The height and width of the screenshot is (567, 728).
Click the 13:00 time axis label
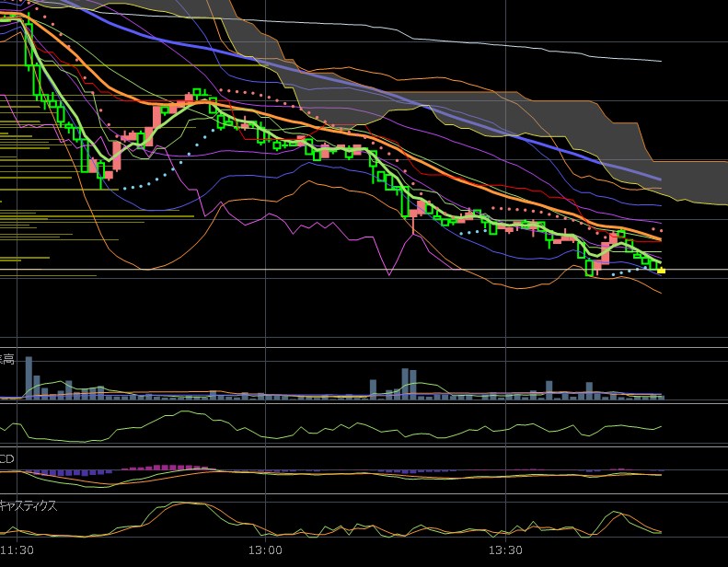(265, 550)
